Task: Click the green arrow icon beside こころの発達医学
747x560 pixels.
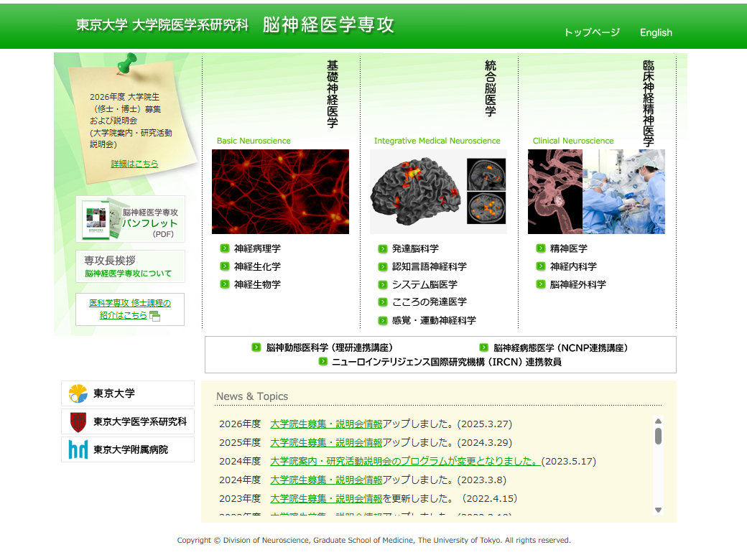Action: pyautogui.click(x=383, y=302)
